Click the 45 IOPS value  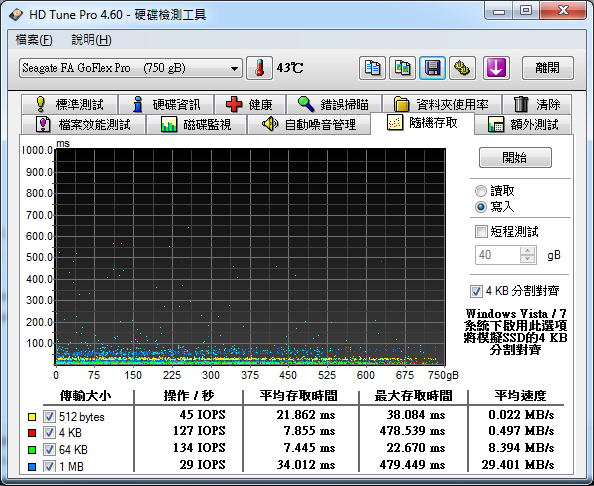click(x=202, y=415)
